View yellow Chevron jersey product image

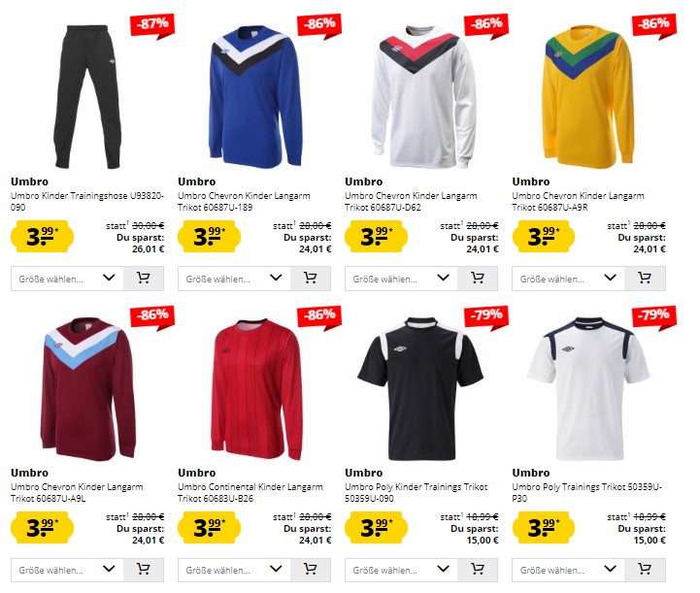[x=589, y=97]
